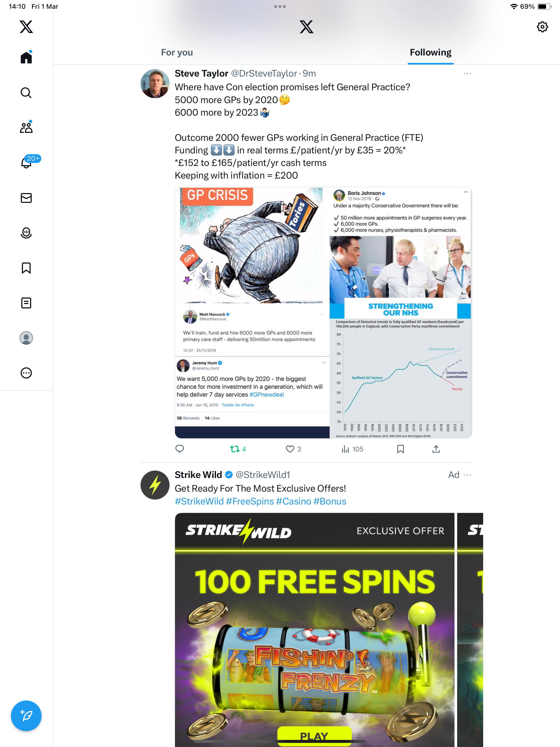560x747 pixels.
Task: Expand the More menu in sidebar
Action: [26, 373]
